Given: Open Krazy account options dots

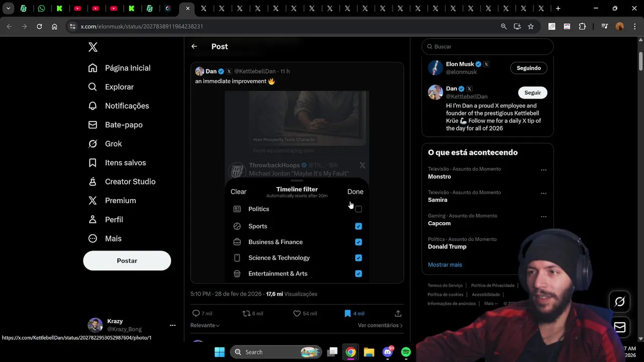Looking at the screenshot, I should pyautogui.click(x=173, y=325).
